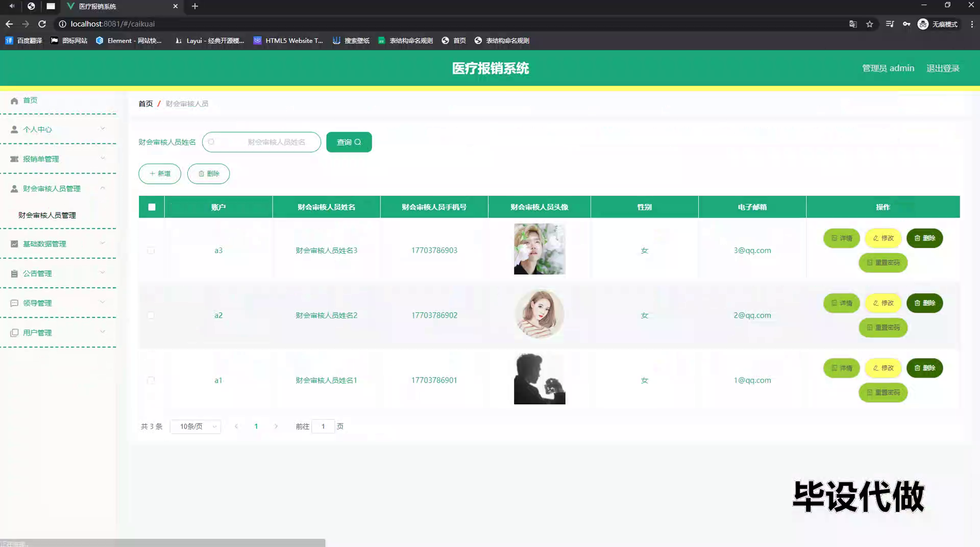Open the HTML5 Website bookmark
Screen dimensions: 980x547
[288, 41]
